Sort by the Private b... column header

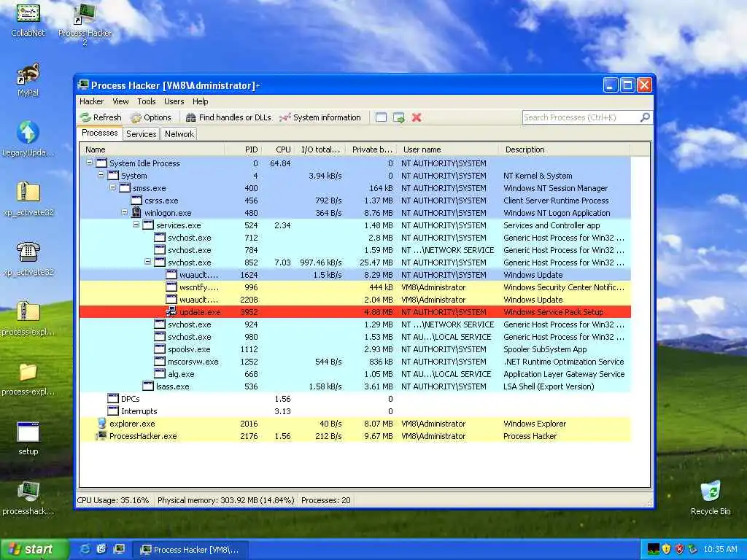373,149
